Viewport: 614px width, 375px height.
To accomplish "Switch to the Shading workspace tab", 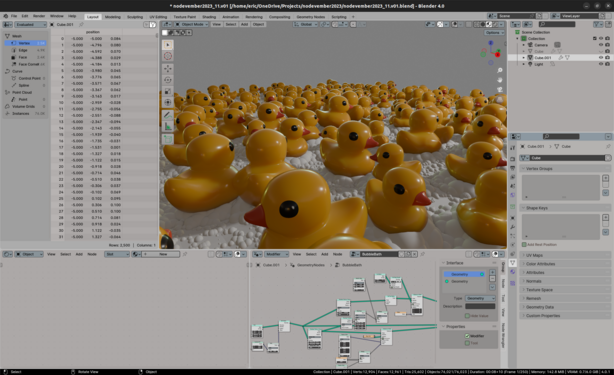I will coord(209,17).
